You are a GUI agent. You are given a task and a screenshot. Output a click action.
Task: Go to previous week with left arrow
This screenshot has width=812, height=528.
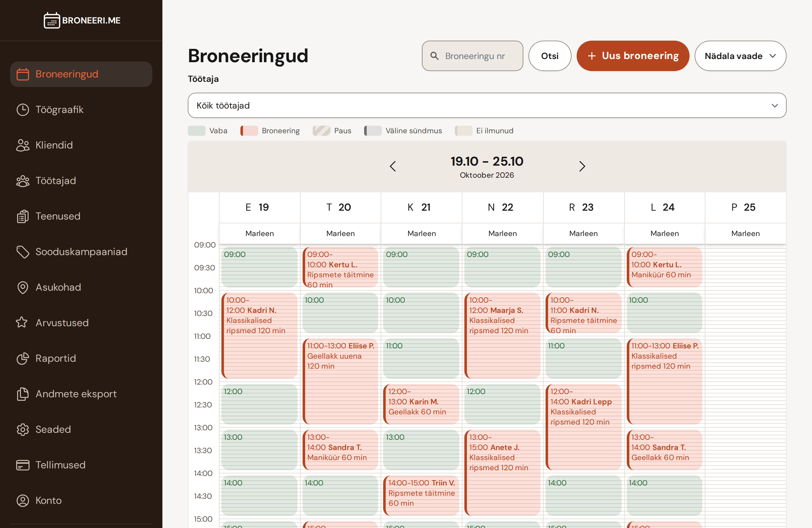click(x=393, y=167)
